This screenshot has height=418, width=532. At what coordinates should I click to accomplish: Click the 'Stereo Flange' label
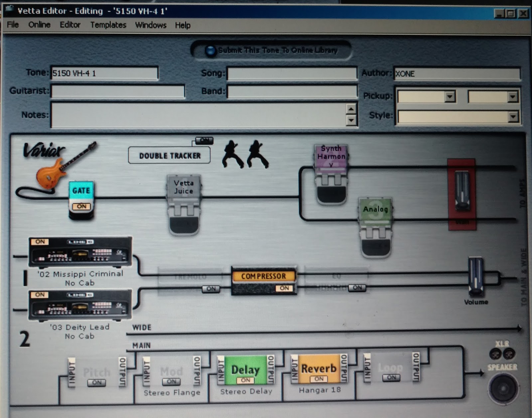pos(172,393)
